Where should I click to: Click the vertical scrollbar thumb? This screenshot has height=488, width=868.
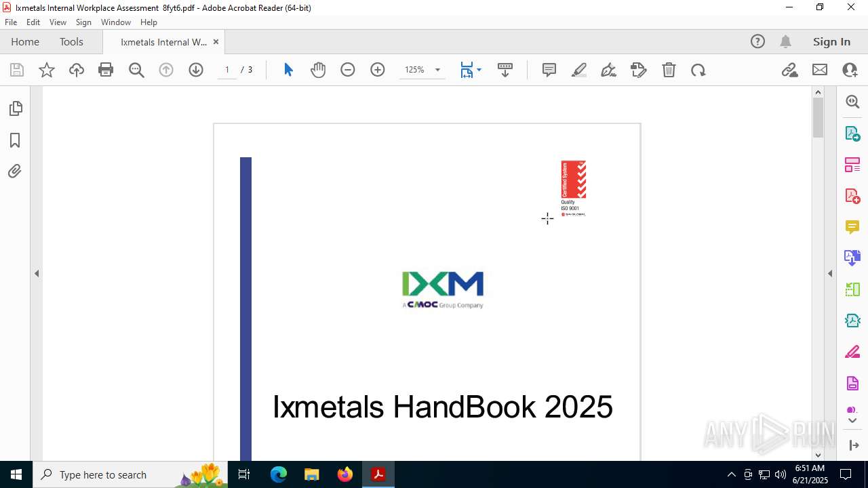[x=818, y=117]
